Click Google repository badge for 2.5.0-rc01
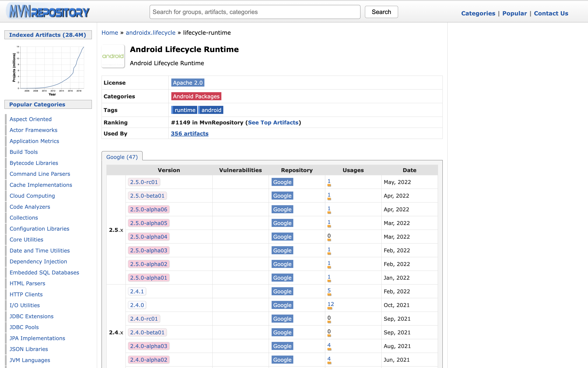The image size is (588, 368). pyautogui.click(x=282, y=182)
